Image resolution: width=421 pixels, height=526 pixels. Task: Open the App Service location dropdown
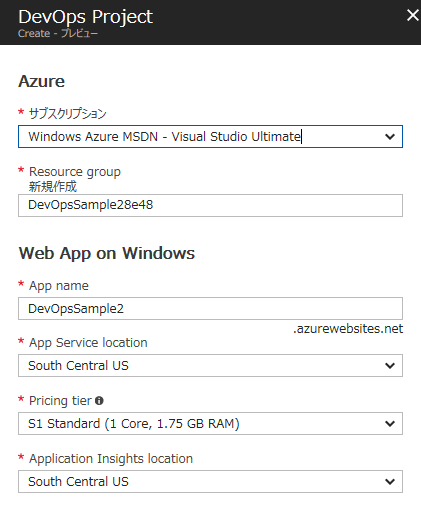click(210, 365)
